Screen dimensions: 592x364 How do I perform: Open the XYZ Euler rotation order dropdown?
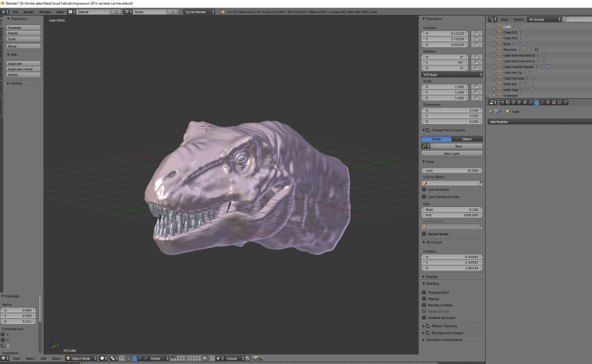pyautogui.click(x=452, y=74)
